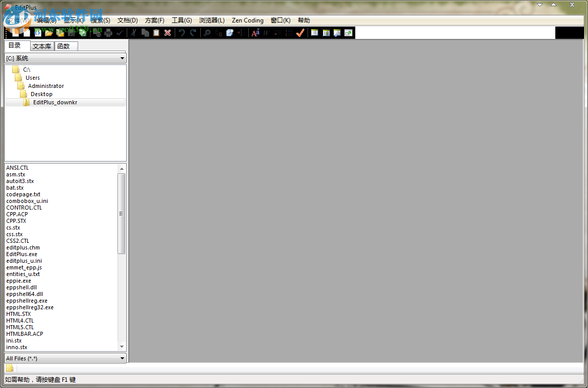Switch to the 文本库 tab

(x=41, y=46)
